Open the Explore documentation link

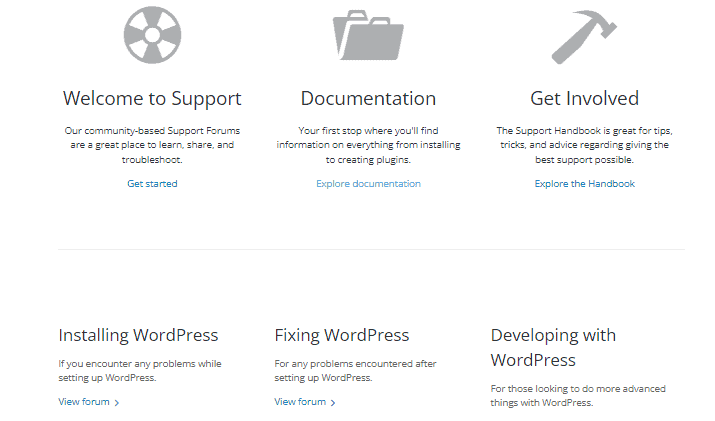point(368,184)
